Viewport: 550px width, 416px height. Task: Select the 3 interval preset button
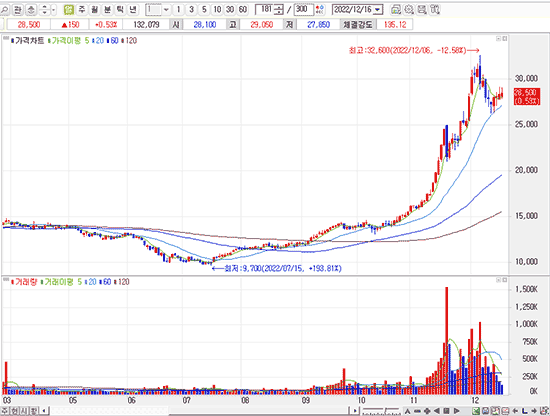click(192, 9)
